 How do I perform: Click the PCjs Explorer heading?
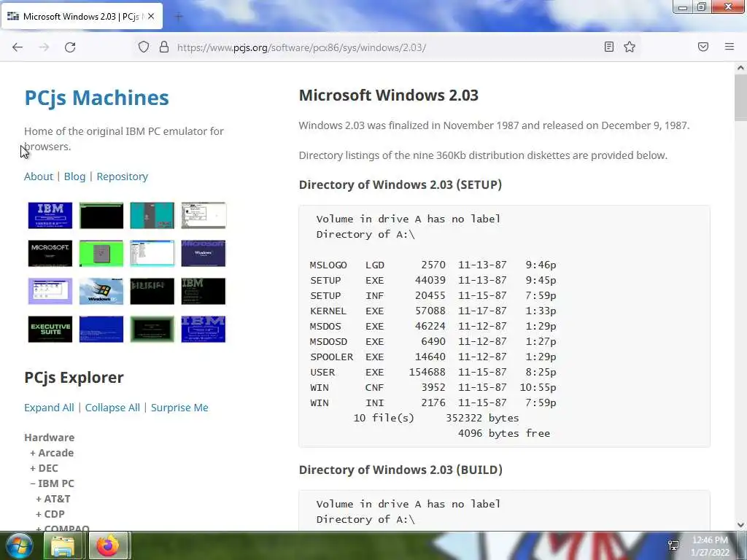coord(74,377)
